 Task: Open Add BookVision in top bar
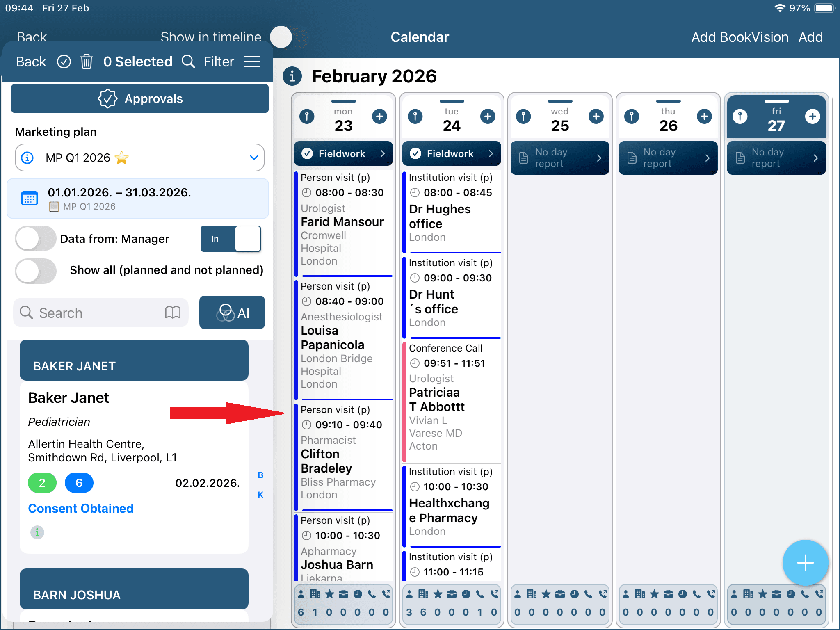740,37
